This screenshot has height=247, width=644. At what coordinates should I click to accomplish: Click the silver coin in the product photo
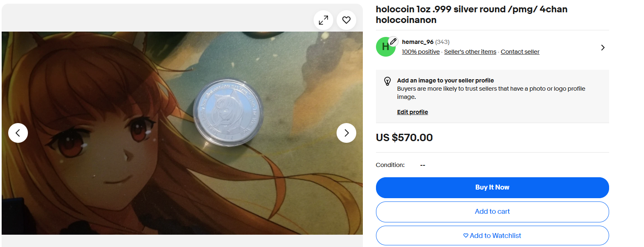[228, 112]
